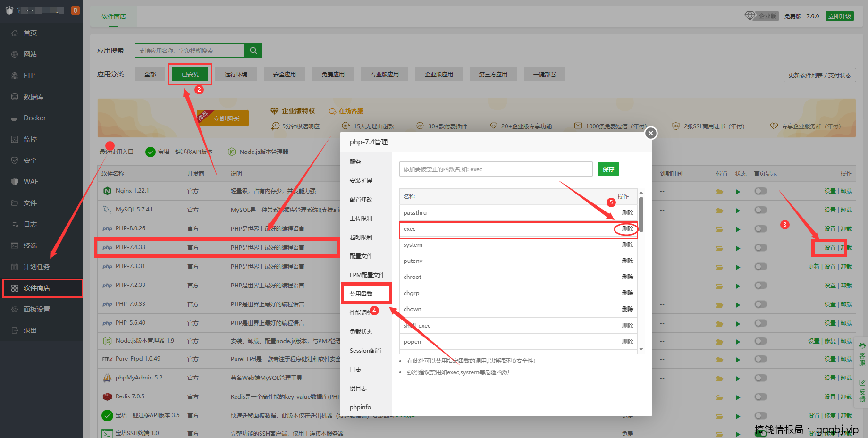Click the 在线客服 customer service icon
868x438 pixels.
click(332, 110)
